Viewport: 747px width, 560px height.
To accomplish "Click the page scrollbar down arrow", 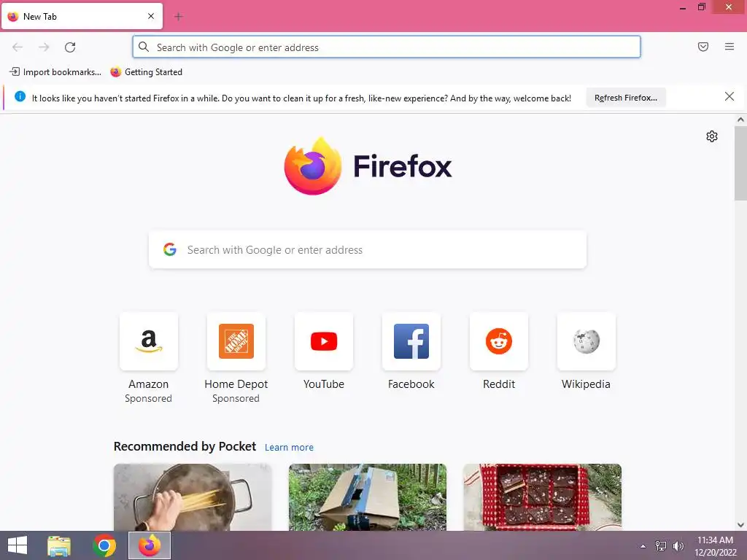I will (740, 525).
